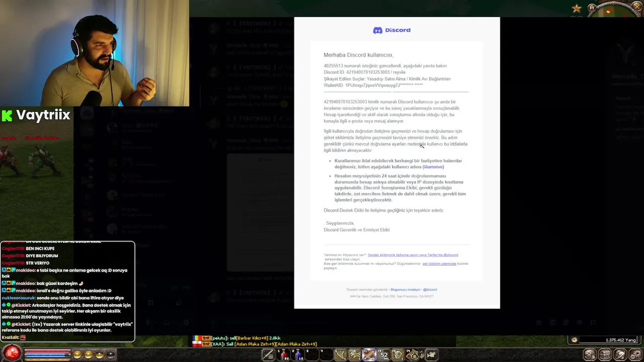Screen dimensions: 644x362
Task: Click the second round gold button by HP bar
Action: tap(88, 354)
